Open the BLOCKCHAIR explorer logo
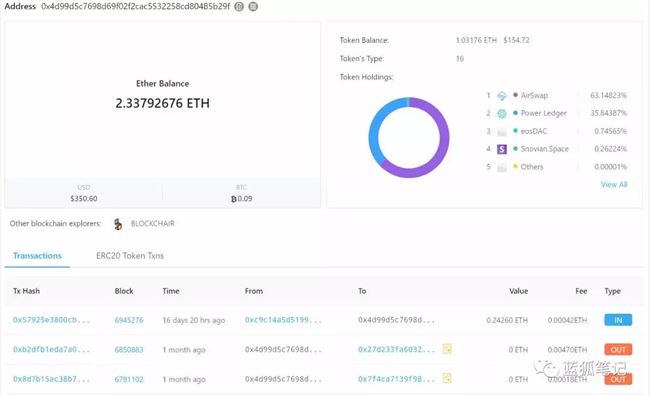The image size is (650, 397). pos(118,224)
